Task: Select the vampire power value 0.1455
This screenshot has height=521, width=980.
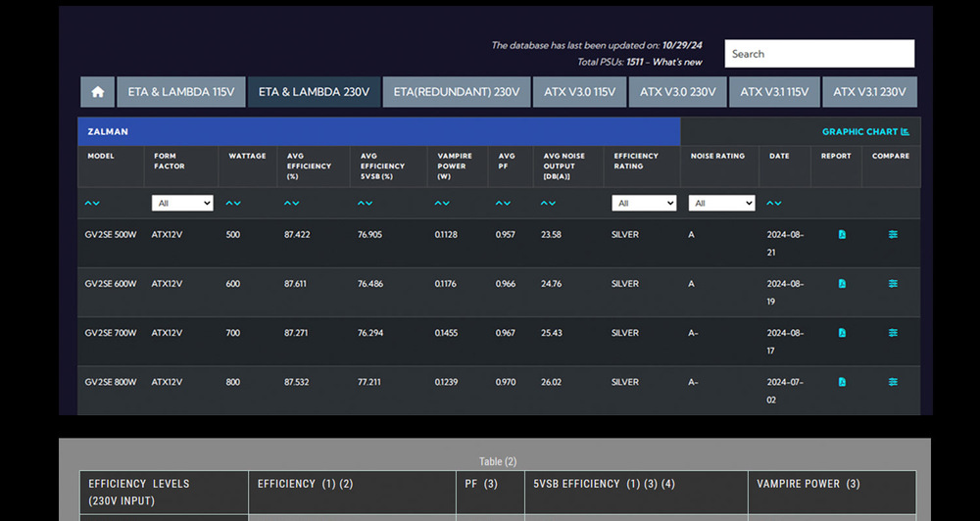Action: point(446,333)
